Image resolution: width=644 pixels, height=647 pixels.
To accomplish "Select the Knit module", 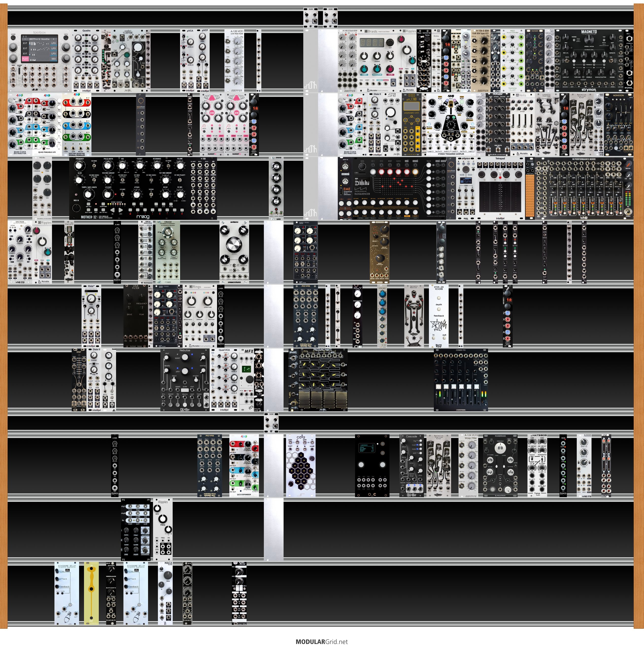I will (x=79, y=380).
